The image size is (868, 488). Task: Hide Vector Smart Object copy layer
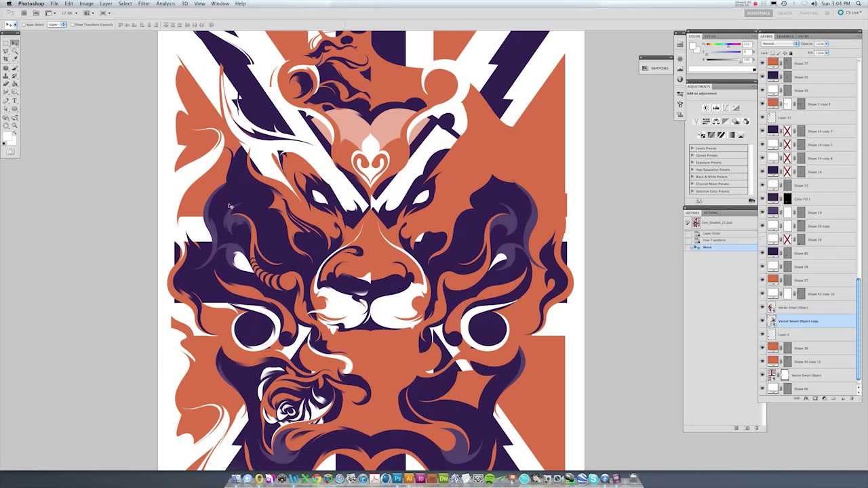[x=762, y=321]
